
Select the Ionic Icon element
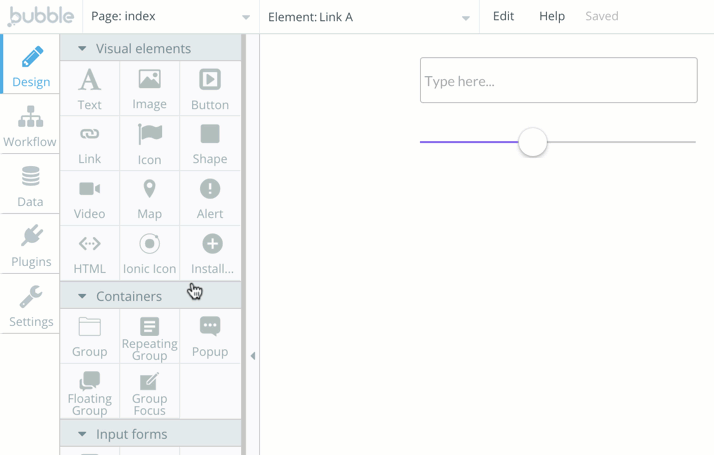149,253
